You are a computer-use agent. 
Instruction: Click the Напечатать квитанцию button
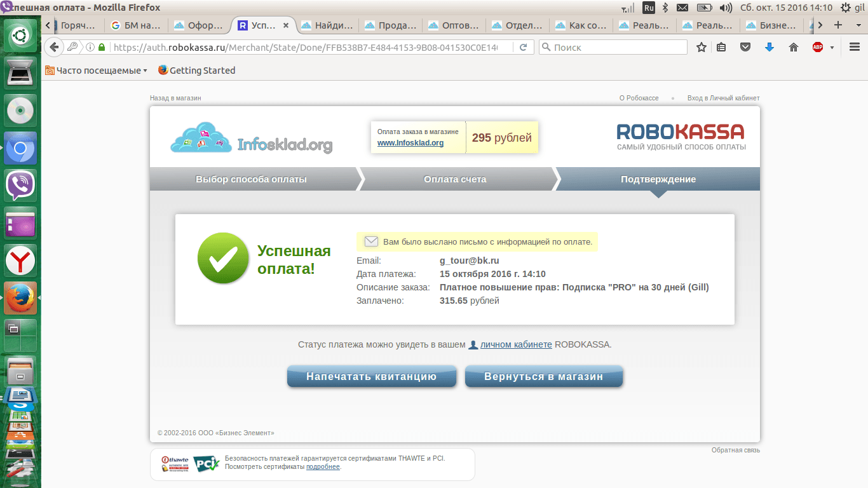pyautogui.click(x=372, y=376)
